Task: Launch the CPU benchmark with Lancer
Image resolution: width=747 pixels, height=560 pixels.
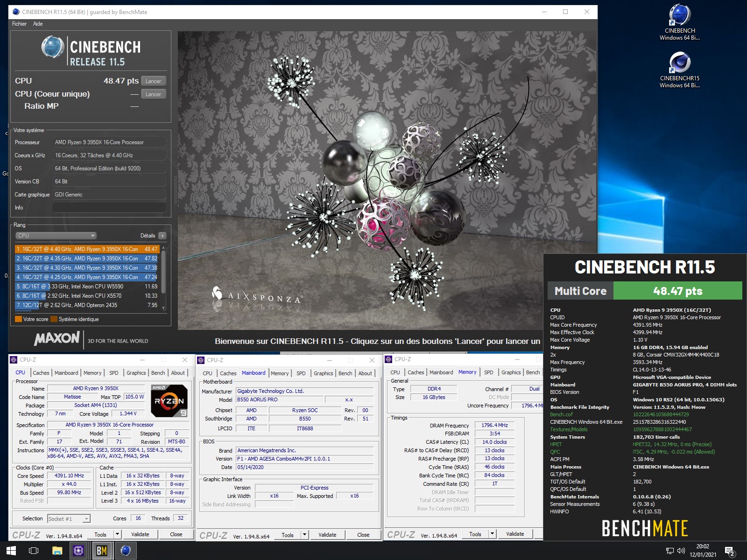Action: [x=153, y=81]
